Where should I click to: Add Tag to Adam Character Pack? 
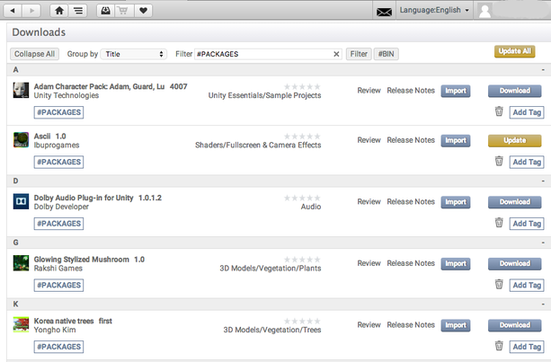527,112
